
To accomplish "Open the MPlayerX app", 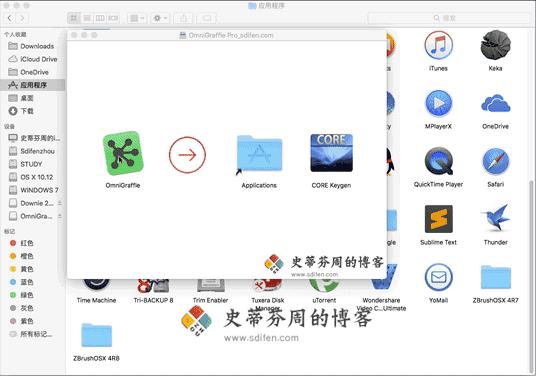I will 439,103.
